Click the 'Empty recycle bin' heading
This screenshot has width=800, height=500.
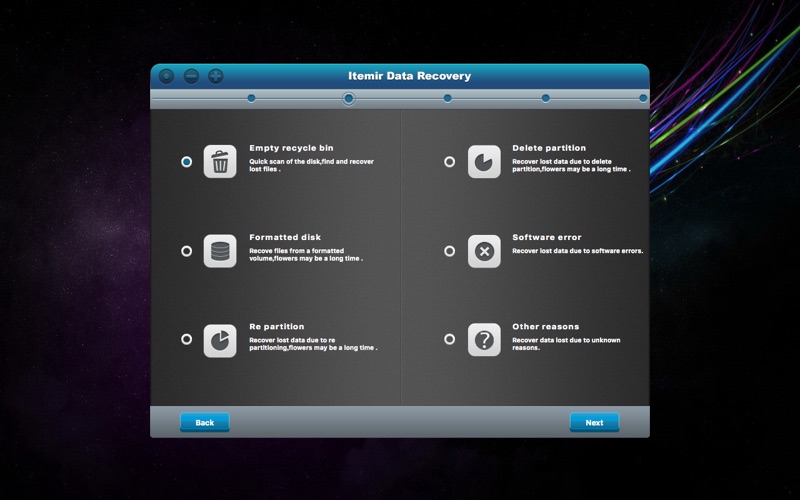tap(291, 148)
